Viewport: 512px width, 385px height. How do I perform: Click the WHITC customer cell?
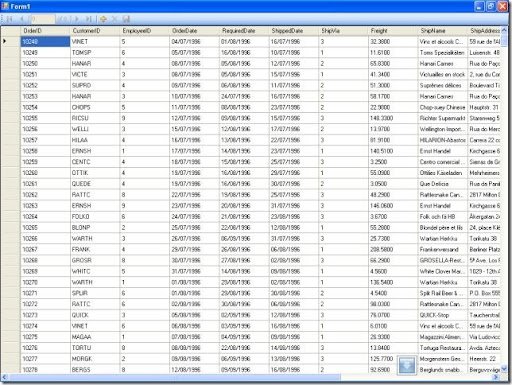click(95, 271)
